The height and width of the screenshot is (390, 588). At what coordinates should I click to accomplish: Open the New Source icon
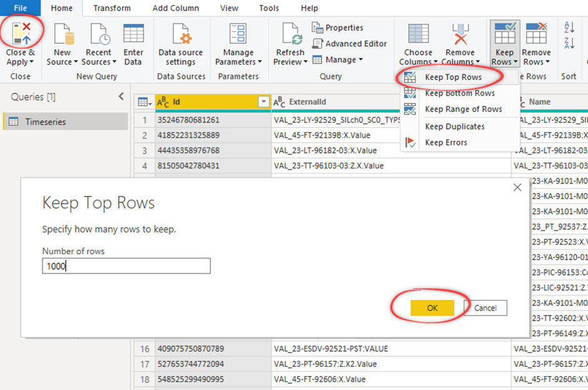click(64, 34)
